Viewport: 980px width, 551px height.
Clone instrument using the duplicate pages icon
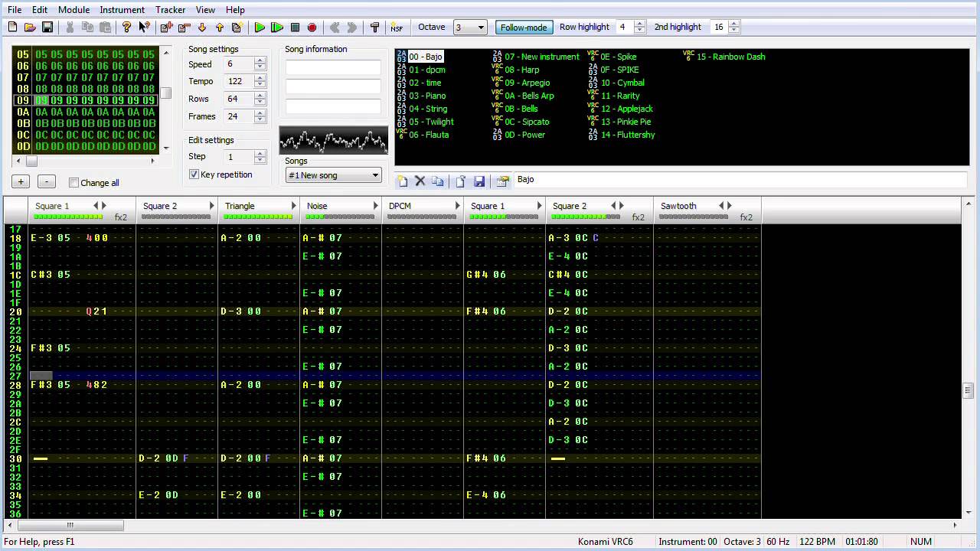[x=437, y=181]
